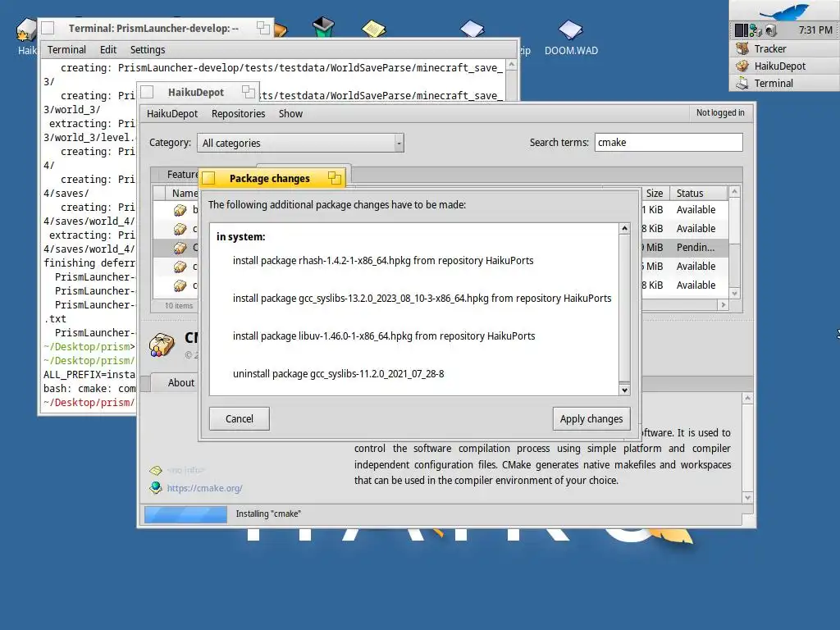Click the description pane scroll down arrow
840x630 pixels.
pos(748,498)
